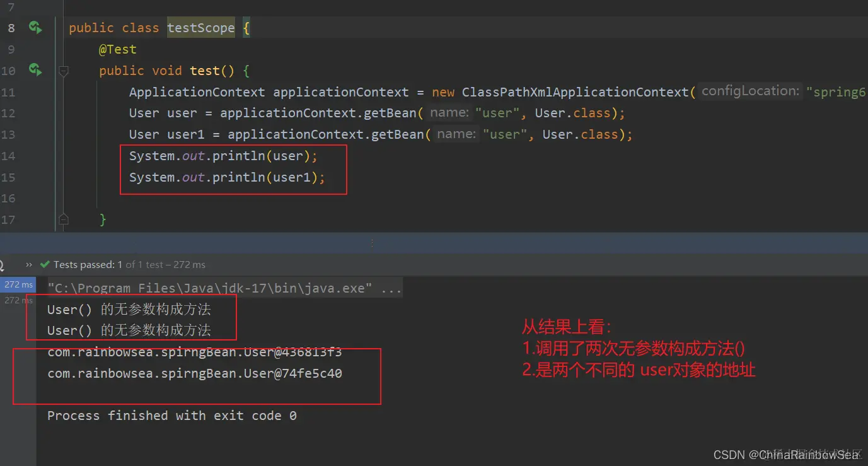Click the console output User@436813f3 line
Image resolution: width=868 pixels, height=466 pixels.
(x=195, y=352)
